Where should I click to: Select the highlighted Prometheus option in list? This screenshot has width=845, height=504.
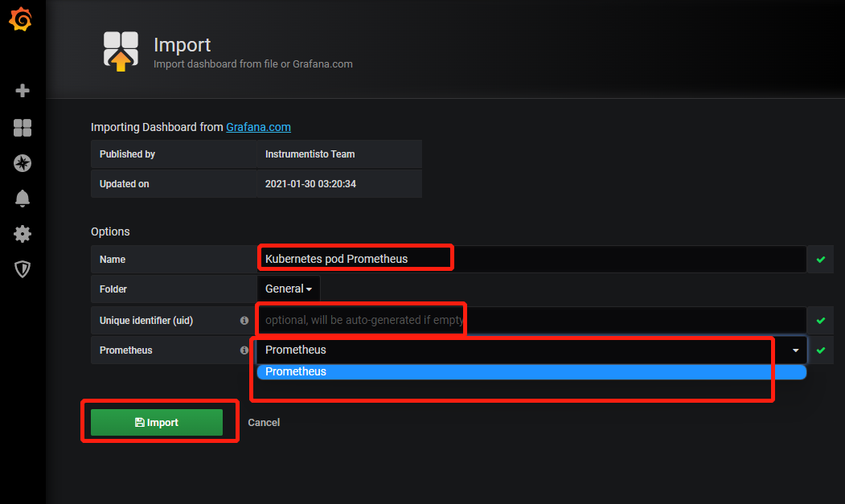point(531,371)
